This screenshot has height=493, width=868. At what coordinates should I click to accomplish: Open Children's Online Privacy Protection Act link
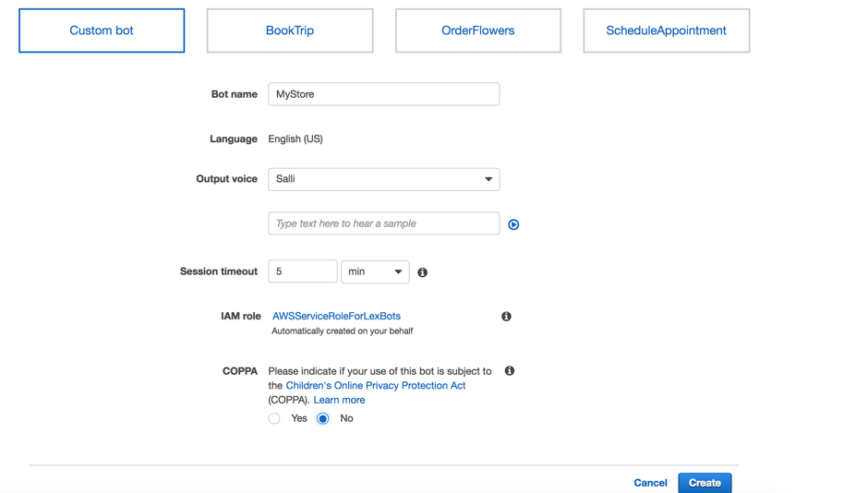pos(375,386)
